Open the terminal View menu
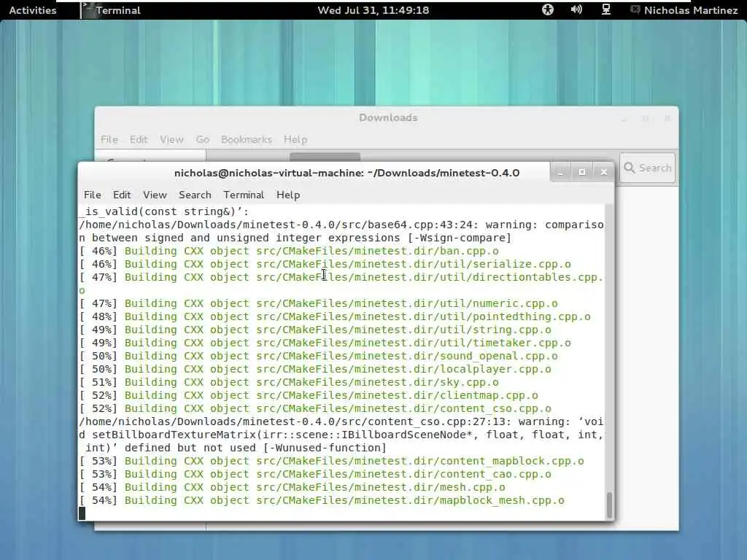 [155, 195]
